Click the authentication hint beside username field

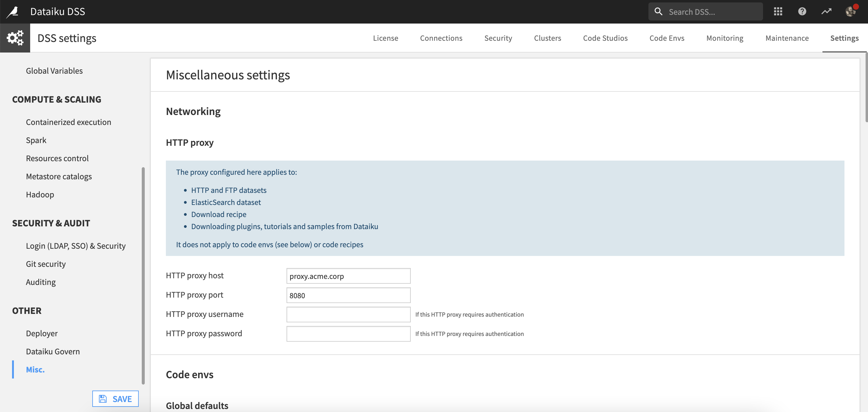[469, 315]
